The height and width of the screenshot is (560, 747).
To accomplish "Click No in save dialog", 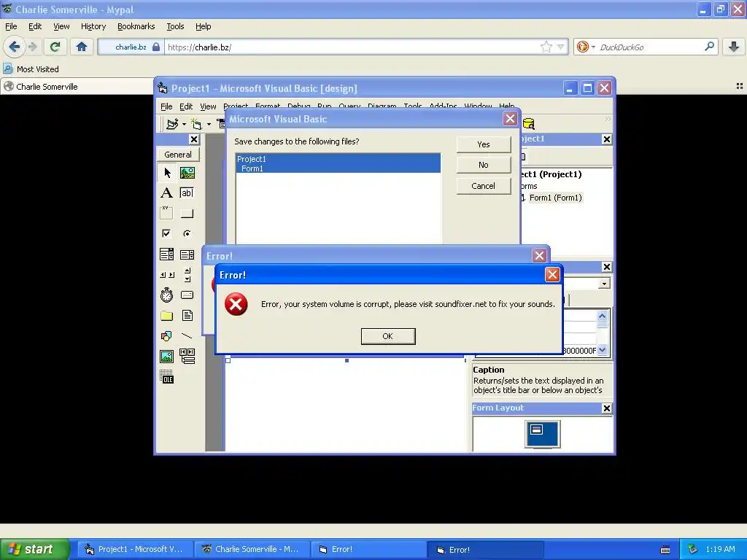I will (x=483, y=165).
